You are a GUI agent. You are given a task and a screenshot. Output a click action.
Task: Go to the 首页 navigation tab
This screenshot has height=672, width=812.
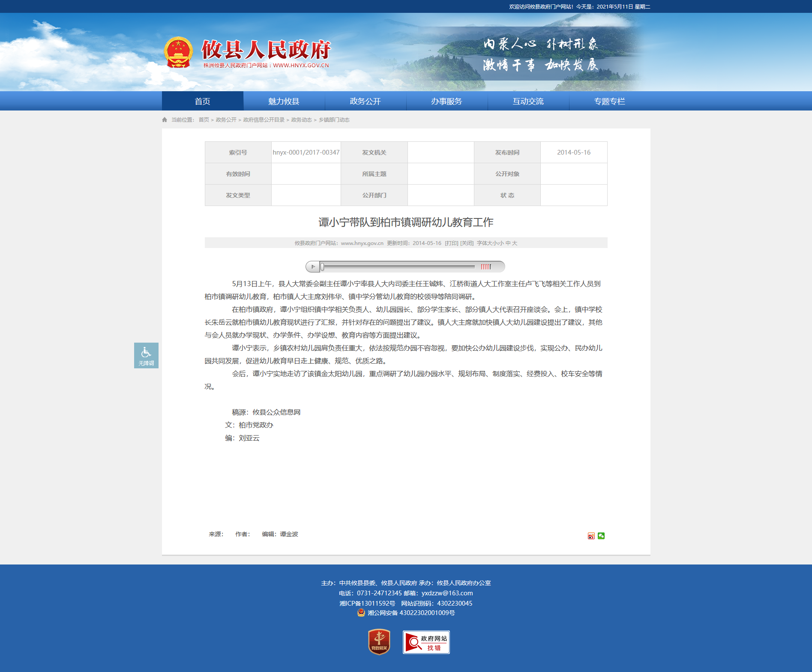(202, 101)
